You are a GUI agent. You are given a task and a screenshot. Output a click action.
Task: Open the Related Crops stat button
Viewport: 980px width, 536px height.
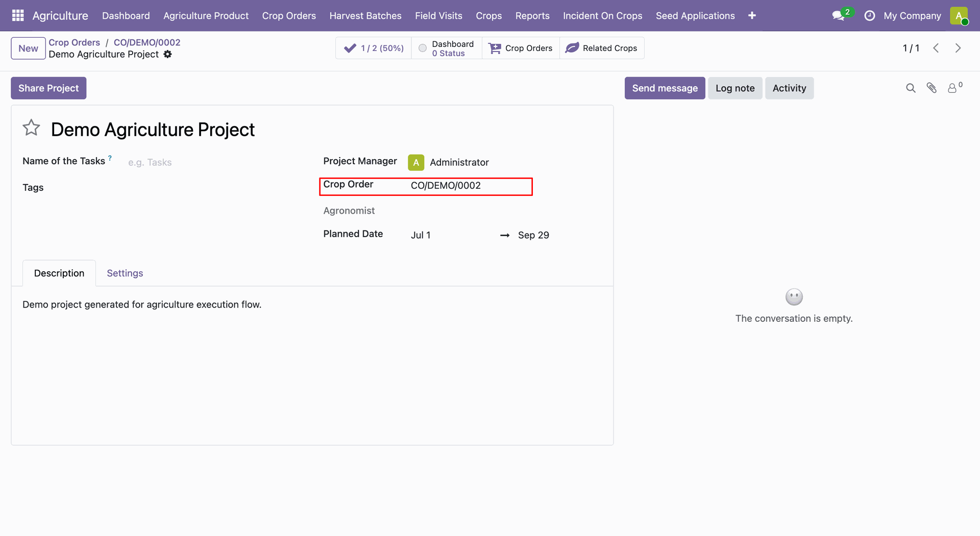602,48
